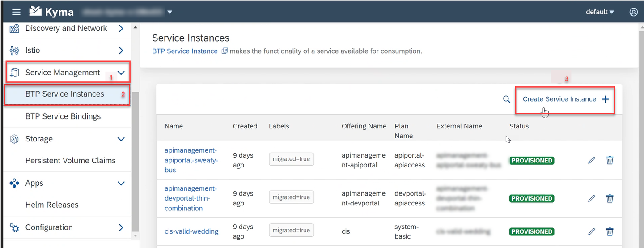Click the Name column header

pos(174,126)
